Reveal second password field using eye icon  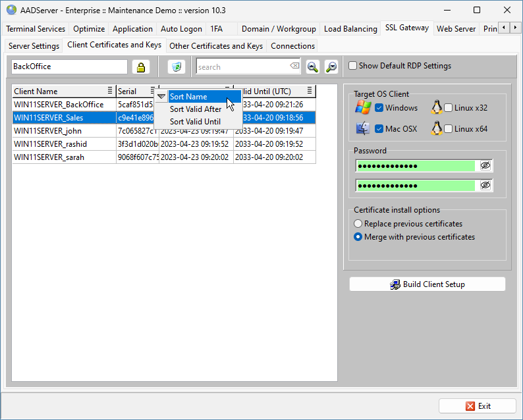[x=485, y=186]
